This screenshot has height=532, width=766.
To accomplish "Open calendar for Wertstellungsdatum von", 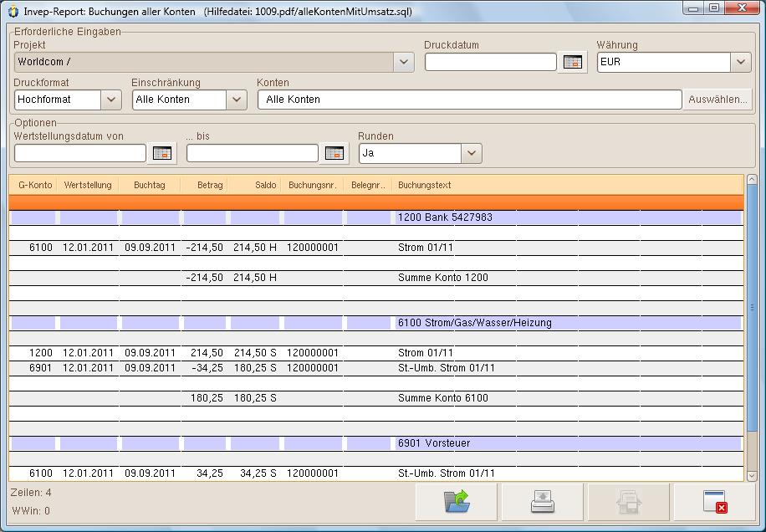I will pyautogui.click(x=162, y=153).
